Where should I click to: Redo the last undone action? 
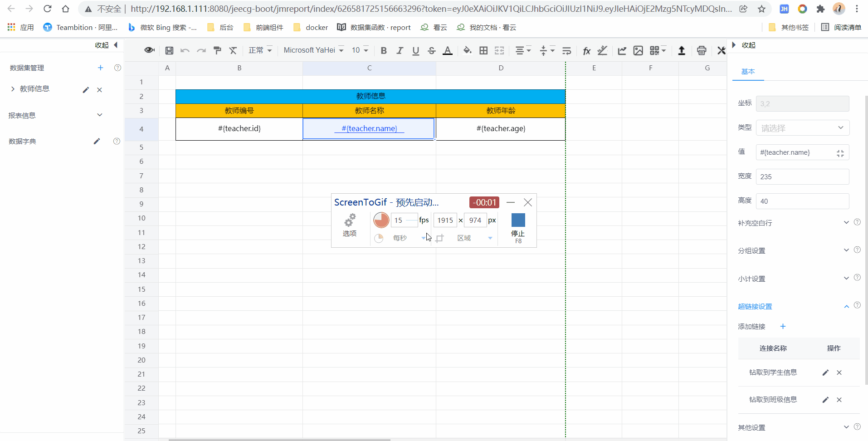(201, 50)
